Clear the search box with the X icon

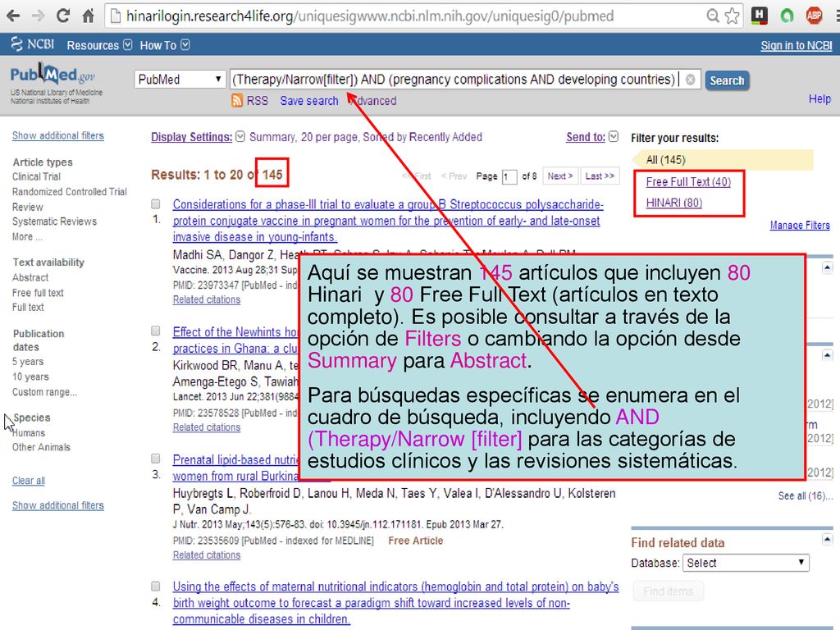(x=691, y=80)
